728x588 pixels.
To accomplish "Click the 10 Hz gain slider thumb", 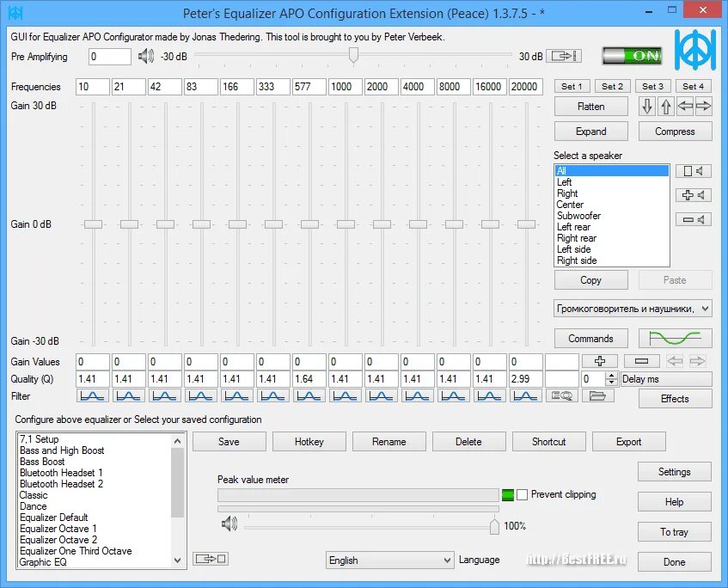I will [x=93, y=224].
